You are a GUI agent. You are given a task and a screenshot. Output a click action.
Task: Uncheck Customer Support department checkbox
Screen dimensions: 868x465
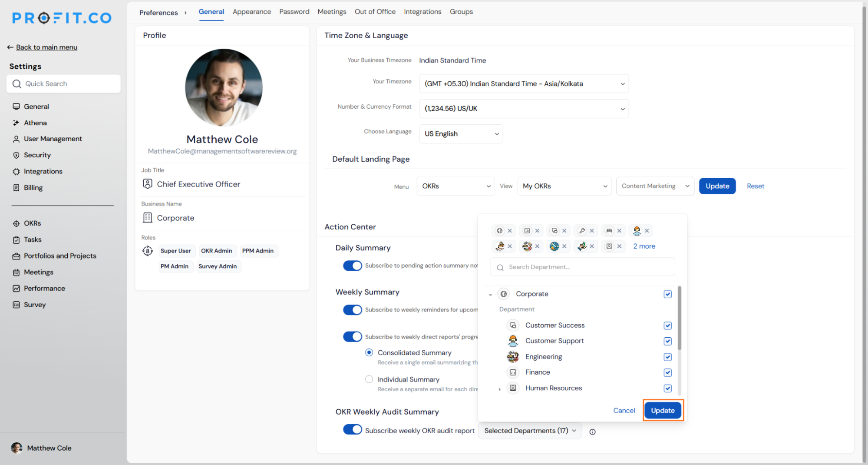[x=667, y=341]
